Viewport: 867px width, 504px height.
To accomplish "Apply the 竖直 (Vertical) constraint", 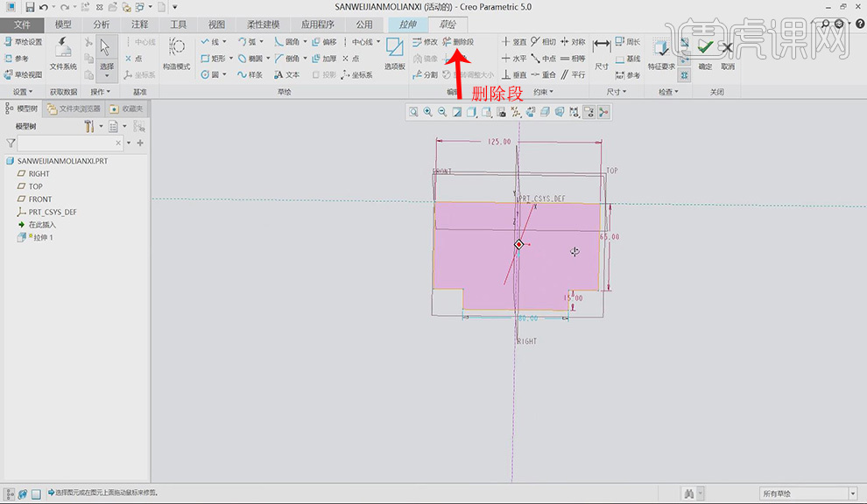I will pos(515,42).
